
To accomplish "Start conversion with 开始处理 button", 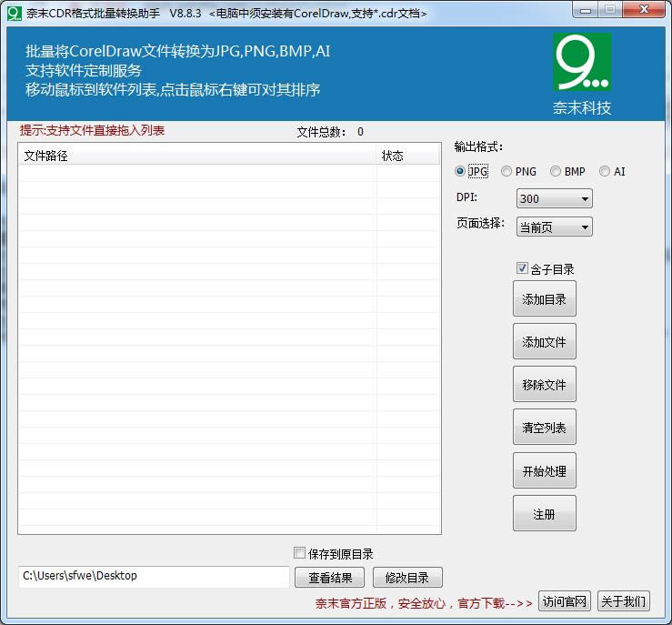I will [x=545, y=470].
